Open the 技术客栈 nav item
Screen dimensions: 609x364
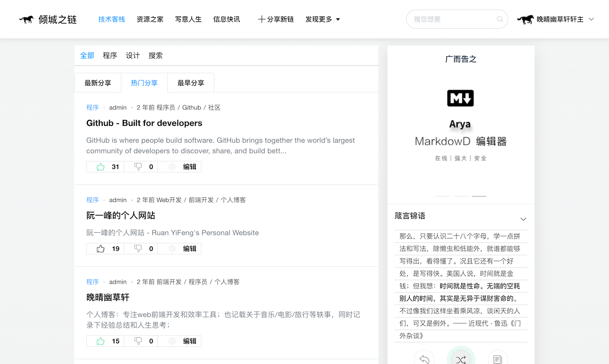[112, 19]
